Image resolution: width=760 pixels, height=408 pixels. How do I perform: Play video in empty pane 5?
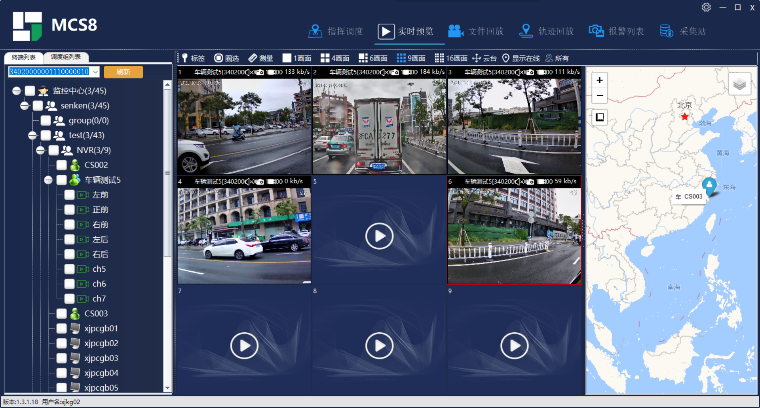378,235
